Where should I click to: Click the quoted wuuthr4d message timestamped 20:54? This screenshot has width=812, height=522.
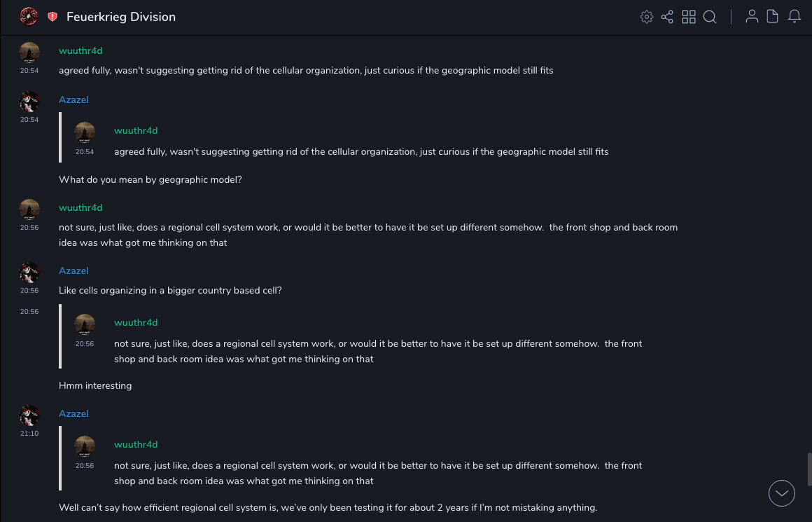(361, 152)
